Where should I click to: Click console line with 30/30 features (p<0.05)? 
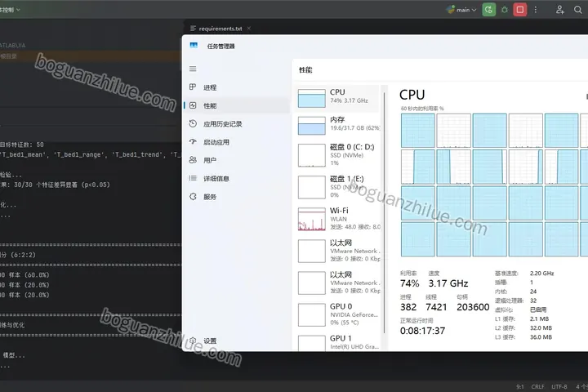(x=55, y=185)
